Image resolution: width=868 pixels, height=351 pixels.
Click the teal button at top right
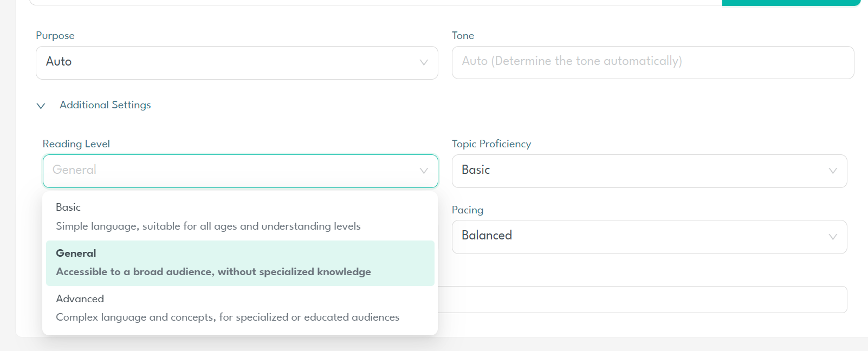(x=791, y=2)
